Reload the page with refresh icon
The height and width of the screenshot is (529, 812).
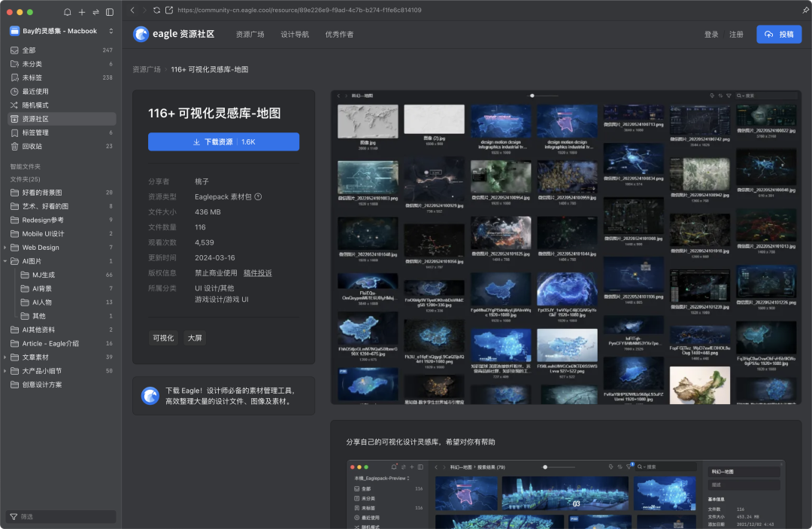click(156, 10)
